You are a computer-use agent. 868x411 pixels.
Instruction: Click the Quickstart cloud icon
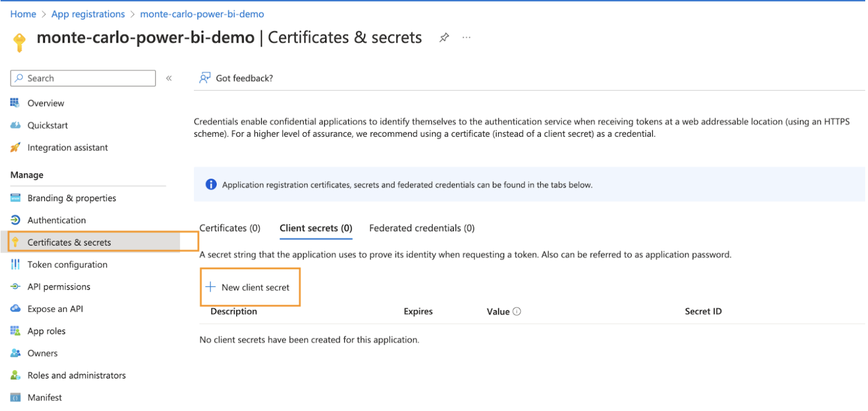point(16,125)
